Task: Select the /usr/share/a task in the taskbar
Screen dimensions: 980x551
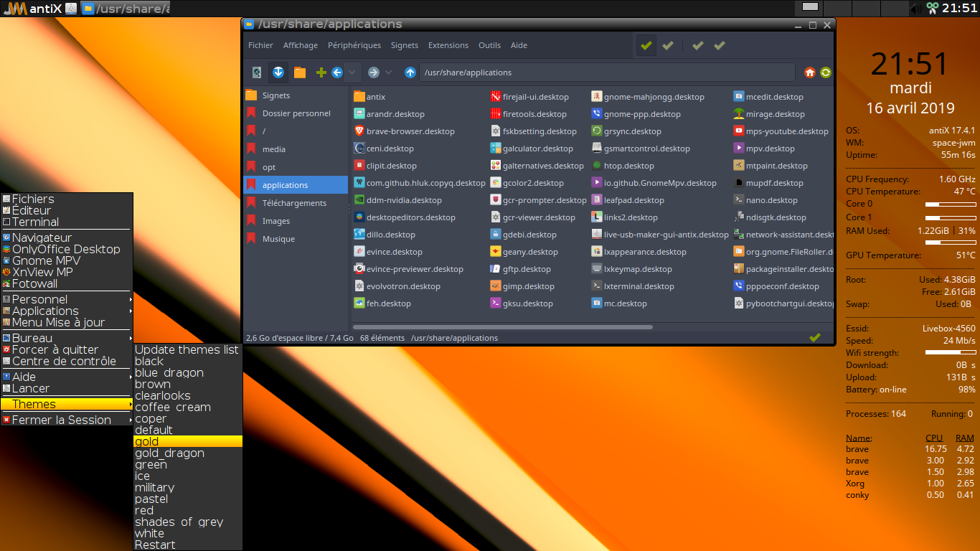Action: click(126, 9)
